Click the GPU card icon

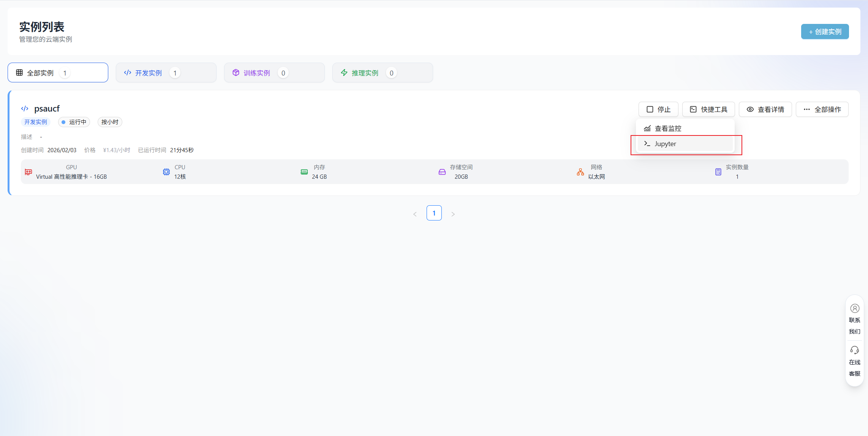click(x=28, y=172)
